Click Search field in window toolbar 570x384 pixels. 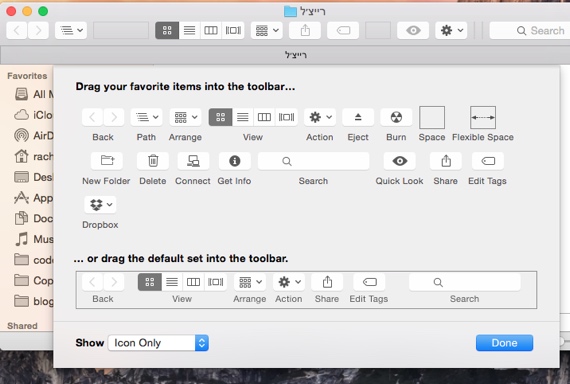click(x=530, y=30)
